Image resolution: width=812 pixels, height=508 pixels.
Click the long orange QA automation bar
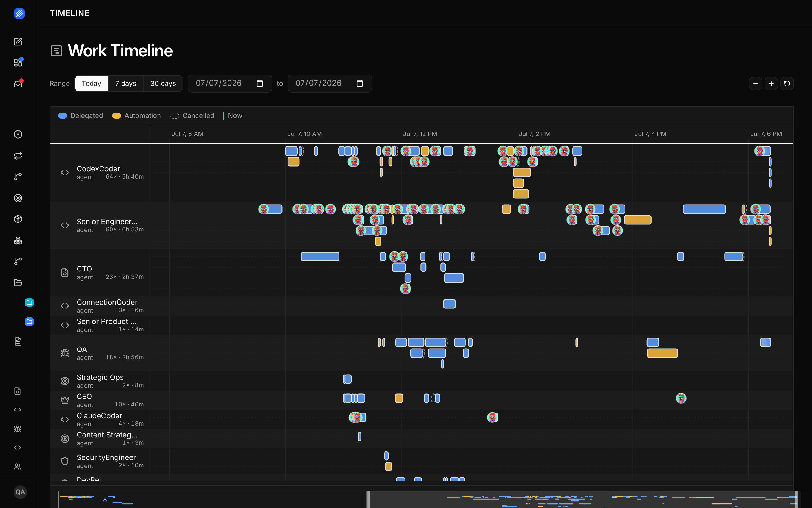(x=662, y=353)
